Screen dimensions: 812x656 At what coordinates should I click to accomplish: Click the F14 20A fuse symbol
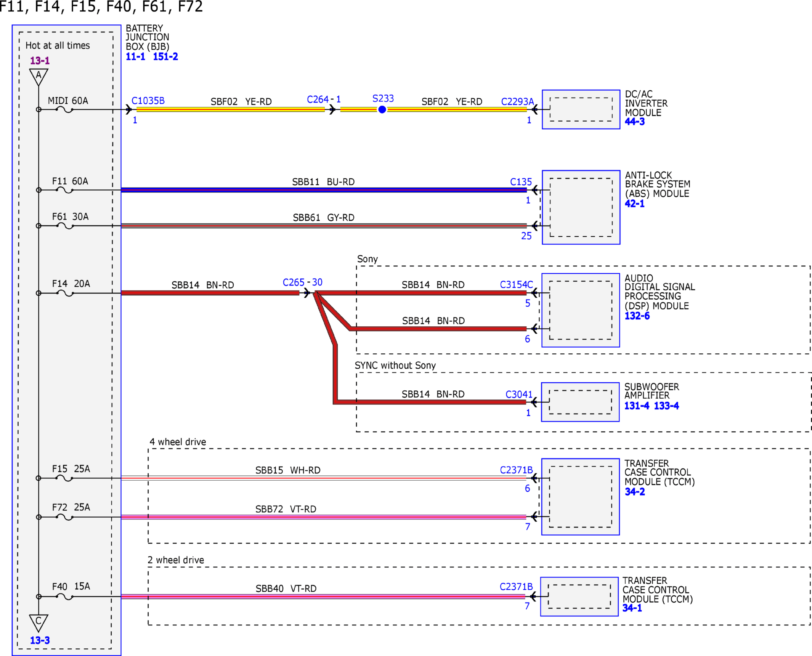tap(64, 294)
